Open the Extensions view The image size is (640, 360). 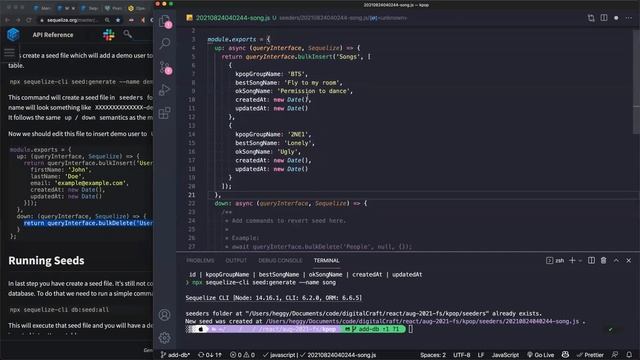[164, 113]
